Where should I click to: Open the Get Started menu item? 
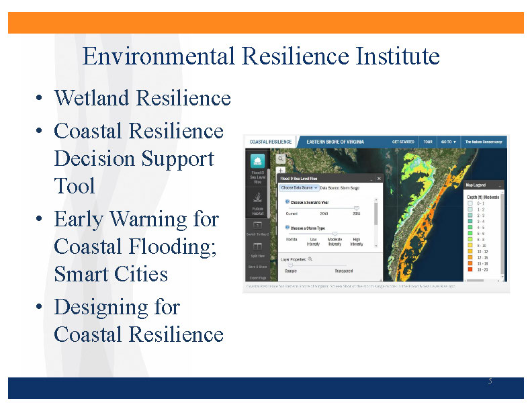pyautogui.click(x=403, y=142)
